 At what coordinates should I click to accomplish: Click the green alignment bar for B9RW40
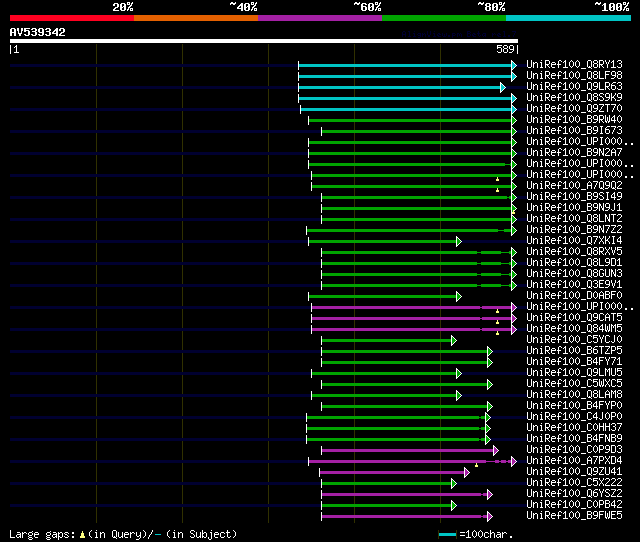[410, 120]
